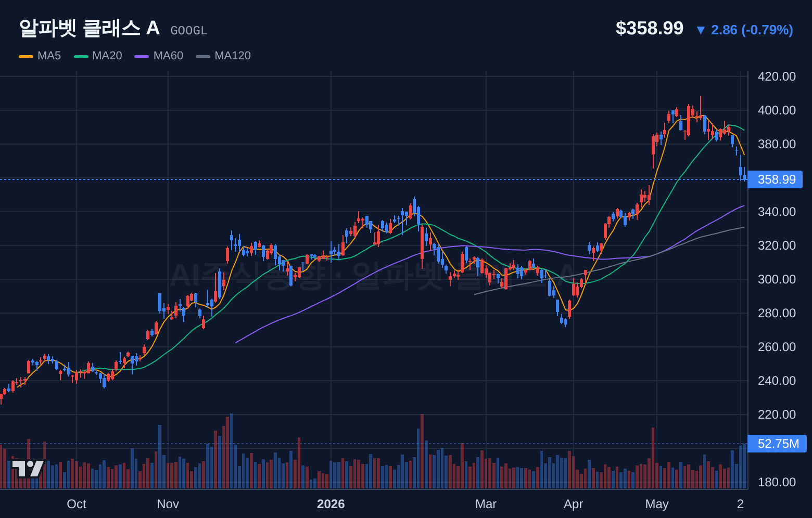Viewport: 812px width, 518px height.
Task: Click the 320.00 price axis label
Action: (x=777, y=245)
